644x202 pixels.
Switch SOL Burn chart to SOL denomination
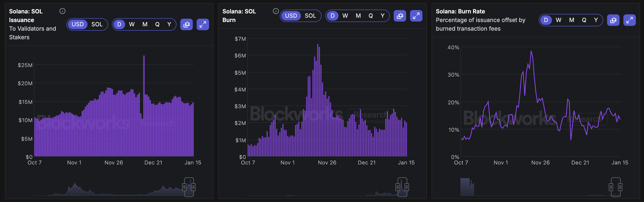pyautogui.click(x=310, y=16)
